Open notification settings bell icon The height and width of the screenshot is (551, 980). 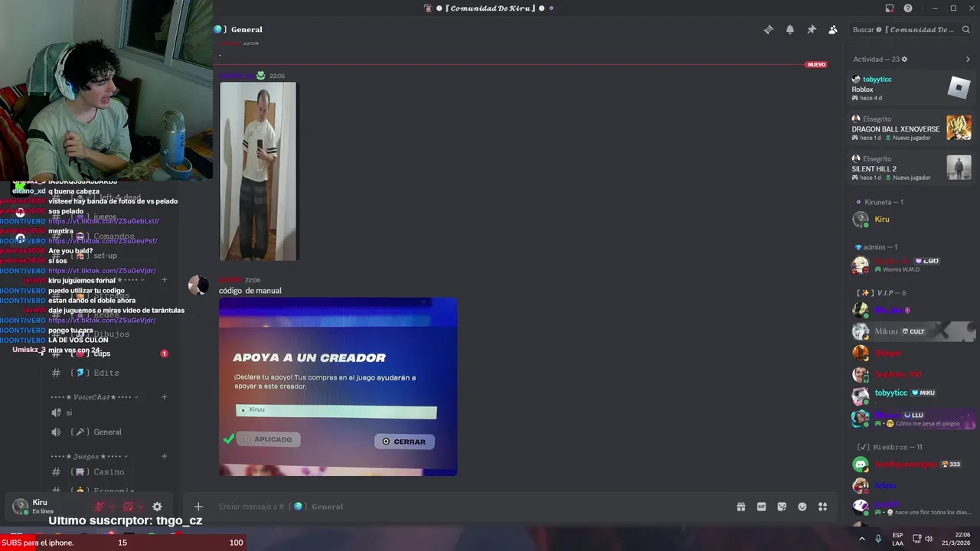coord(789,30)
